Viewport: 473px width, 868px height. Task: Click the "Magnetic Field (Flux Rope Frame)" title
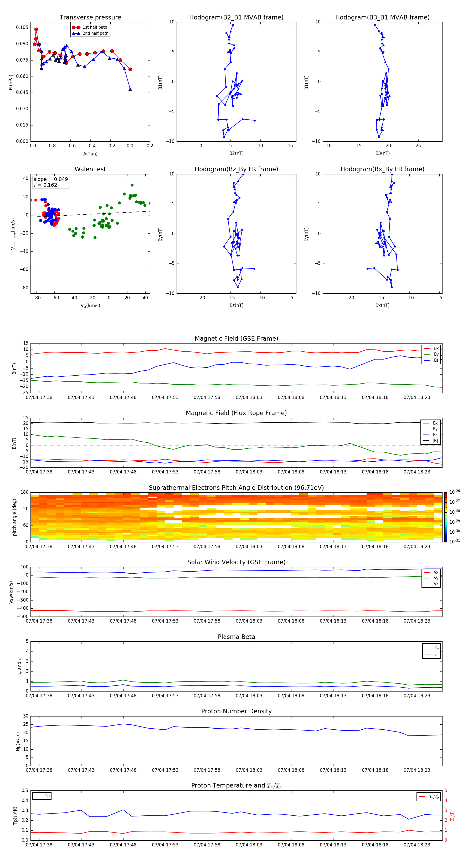point(236,413)
